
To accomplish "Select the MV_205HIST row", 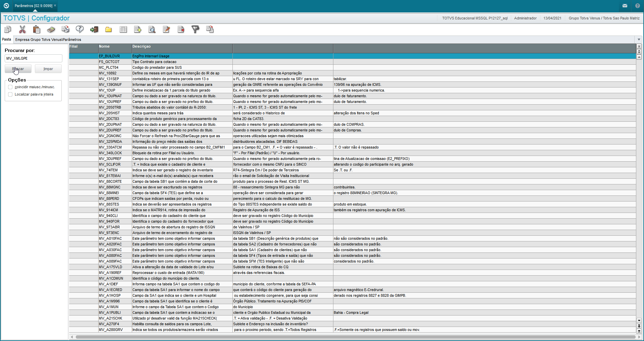I will click(353, 113).
